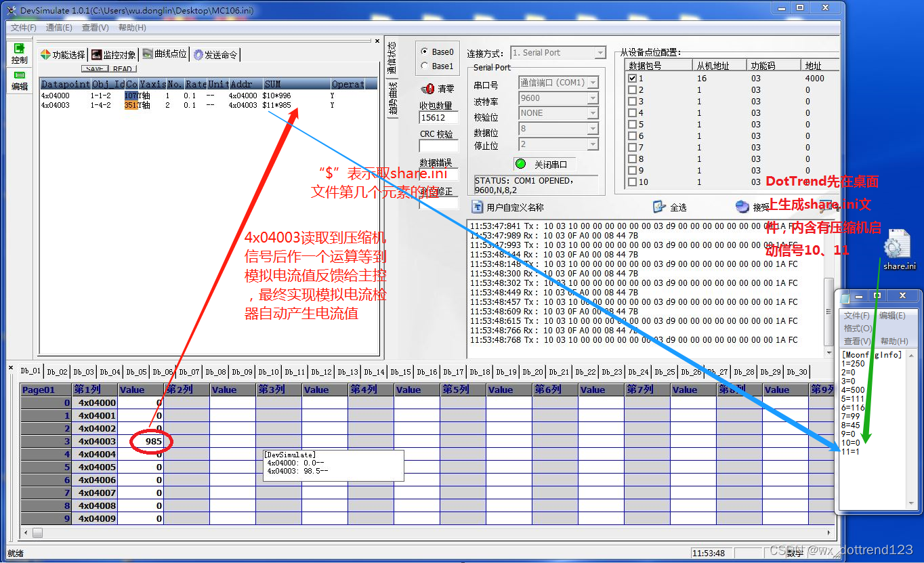This screenshot has height=563, width=924.
Task: Open the 数据位 dropdown
Action: click(593, 129)
